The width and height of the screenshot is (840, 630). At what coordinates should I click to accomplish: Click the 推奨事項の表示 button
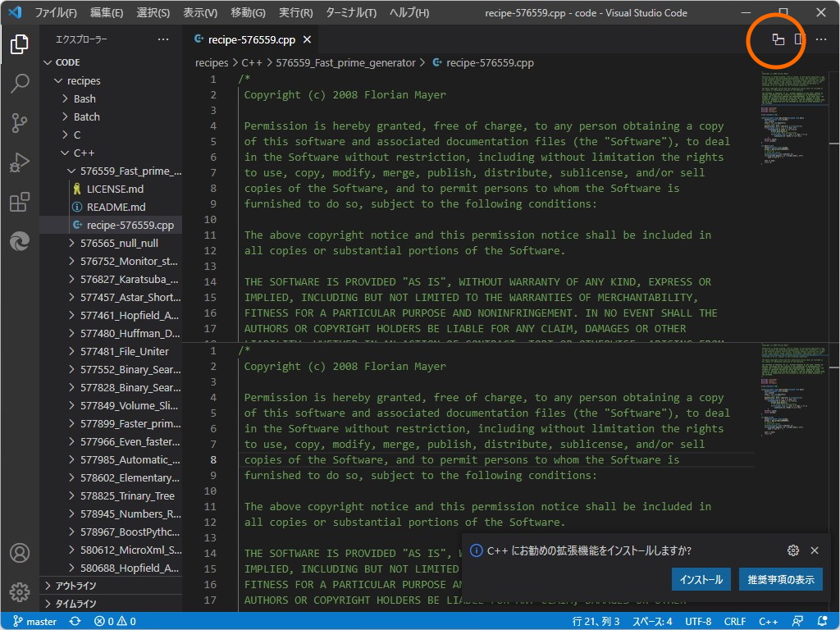tap(780, 579)
